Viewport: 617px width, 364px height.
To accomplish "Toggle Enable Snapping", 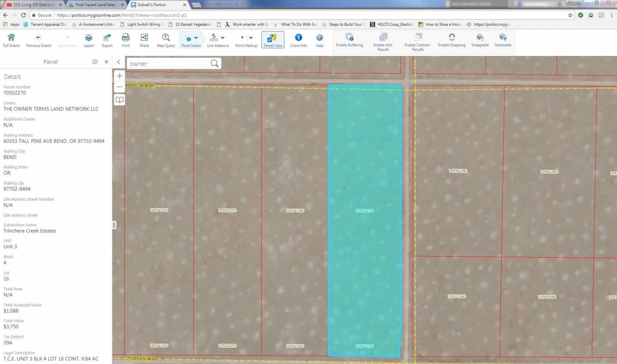I will [452, 40].
